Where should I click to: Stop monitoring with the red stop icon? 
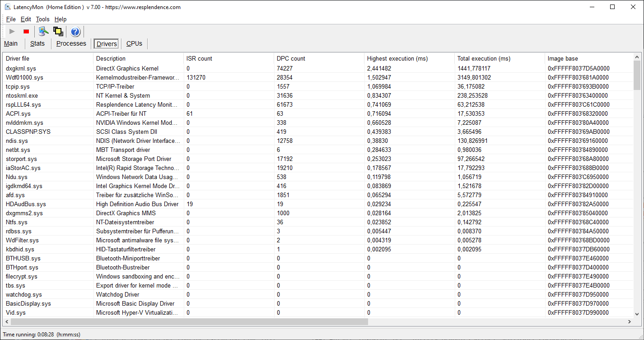pyautogui.click(x=26, y=32)
